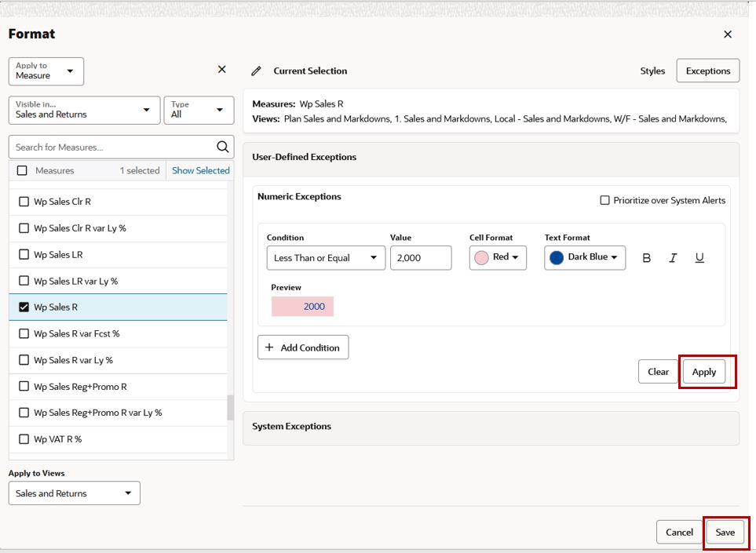Viewport: 756px width, 553px height.
Task: Open the Visible in Sales and Returns dropdown
Action: [x=84, y=111]
